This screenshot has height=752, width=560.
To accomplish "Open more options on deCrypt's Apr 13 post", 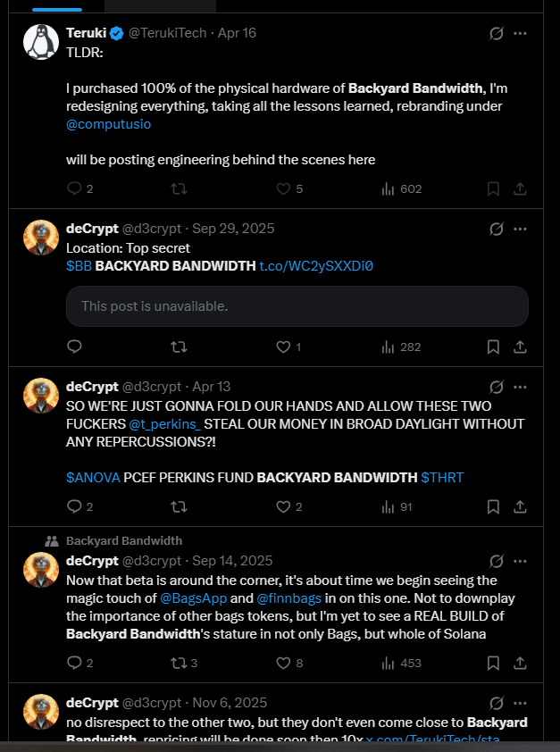I will 520,387.
